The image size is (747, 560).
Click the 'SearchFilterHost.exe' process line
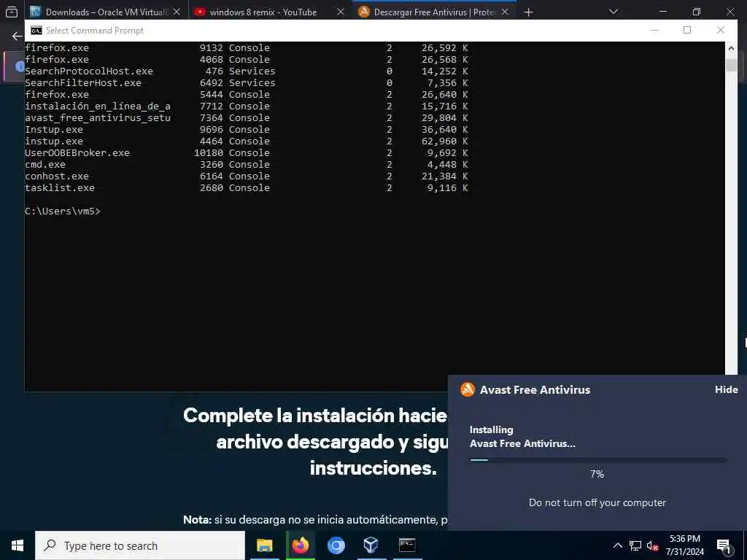click(247, 83)
